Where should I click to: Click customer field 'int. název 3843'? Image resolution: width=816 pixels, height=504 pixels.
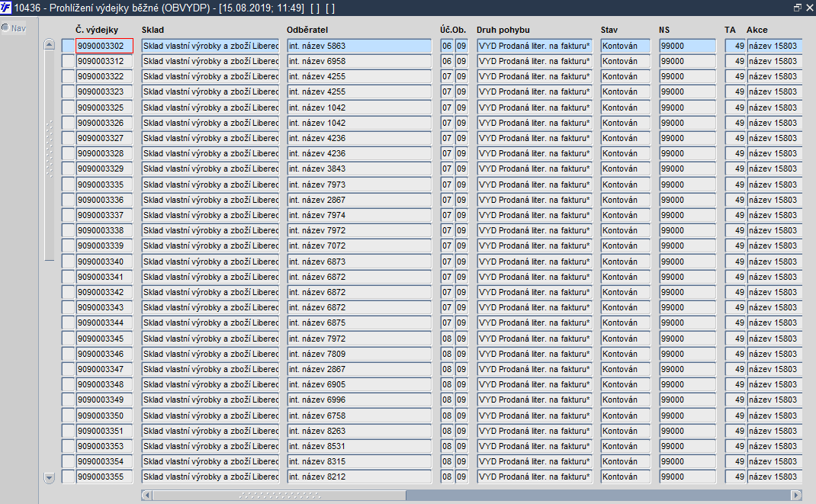pos(359,169)
